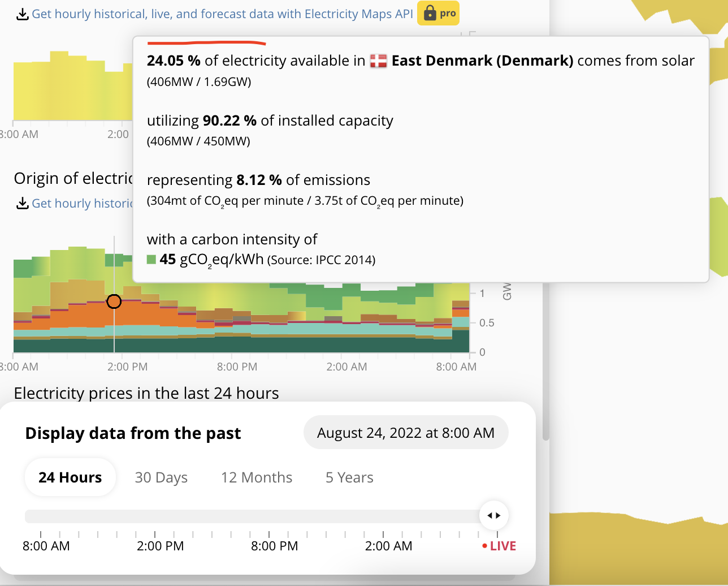Click the yellow pro badge
The height and width of the screenshot is (586, 728).
coord(438,13)
